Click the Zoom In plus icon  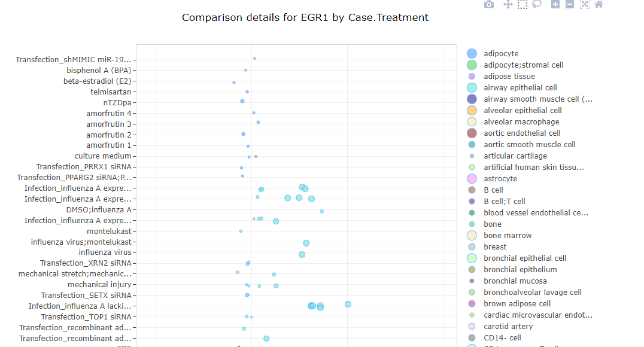coord(555,5)
